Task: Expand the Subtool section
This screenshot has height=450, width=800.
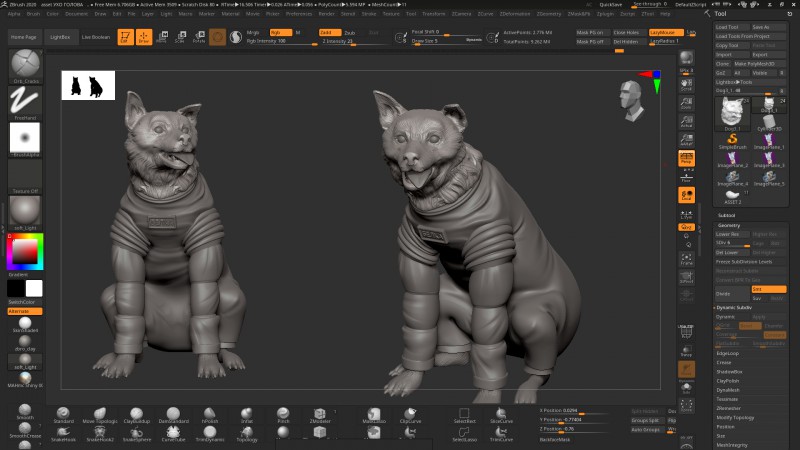Action: (726, 215)
